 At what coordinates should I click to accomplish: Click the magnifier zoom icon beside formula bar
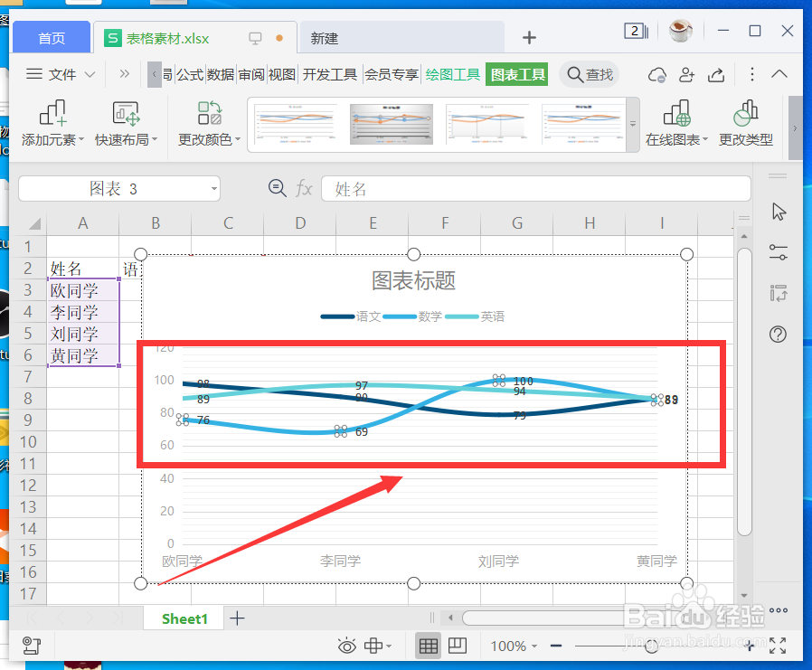coord(277,188)
